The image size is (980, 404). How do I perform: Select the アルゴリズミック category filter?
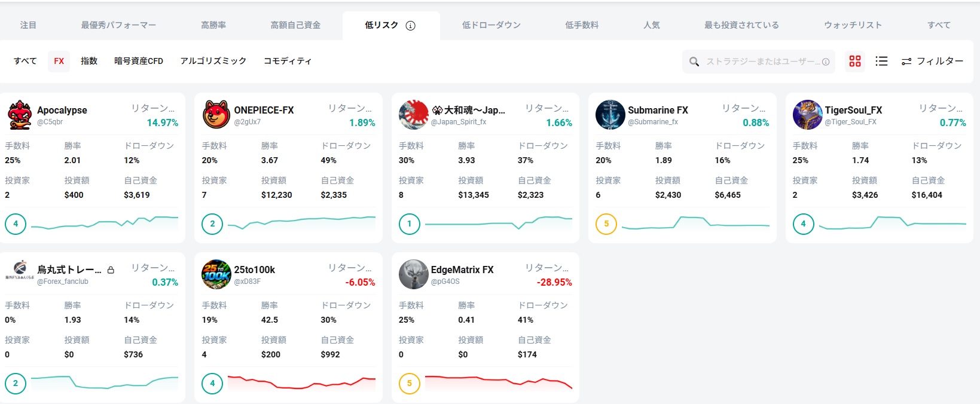pyautogui.click(x=213, y=61)
